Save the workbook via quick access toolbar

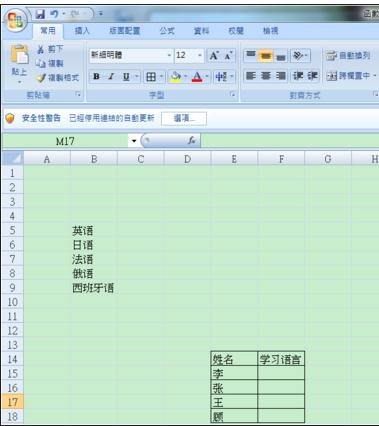point(41,14)
